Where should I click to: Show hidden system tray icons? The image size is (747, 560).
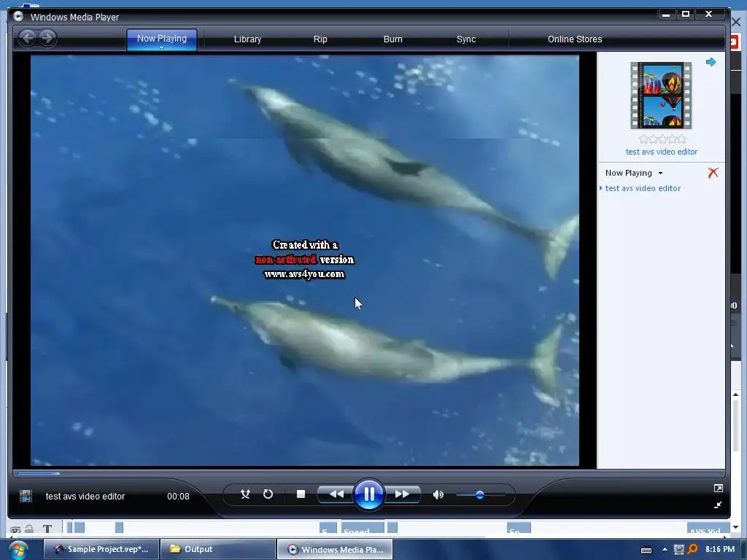[665, 550]
